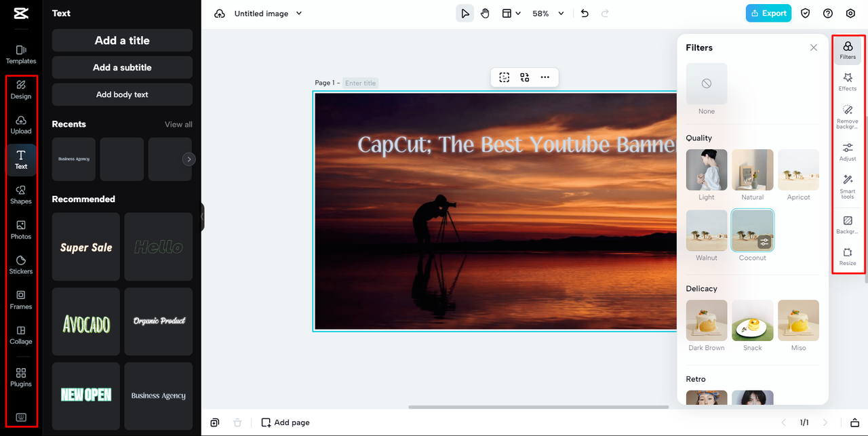This screenshot has width=868, height=436.
Task: Open the Frames panel
Action: (x=21, y=300)
